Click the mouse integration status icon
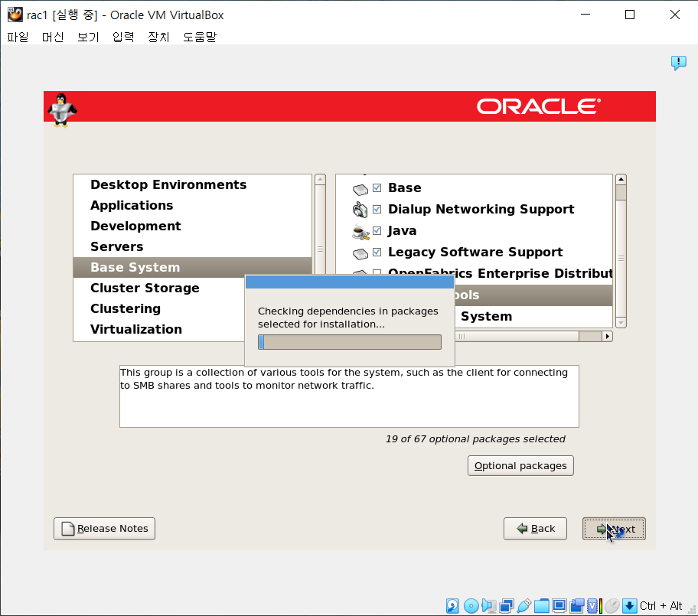Screen dimensions: 698x616 [x=612, y=606]
